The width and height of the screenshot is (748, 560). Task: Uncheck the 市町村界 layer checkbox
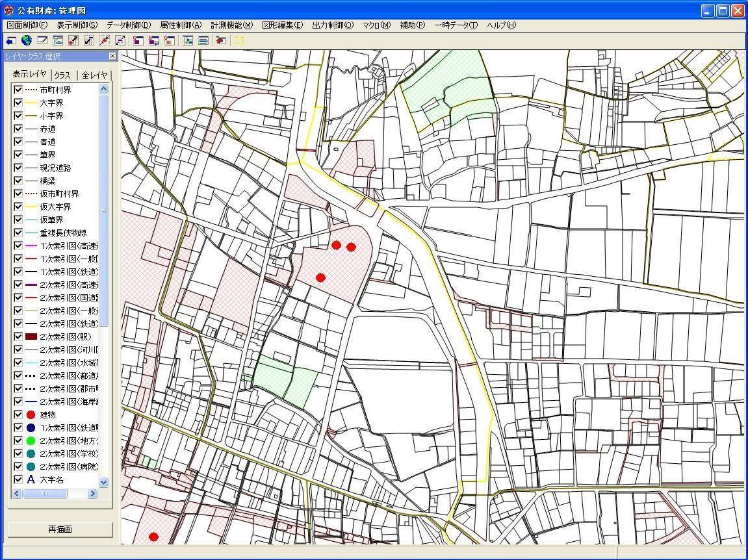(x=18, y=90)
